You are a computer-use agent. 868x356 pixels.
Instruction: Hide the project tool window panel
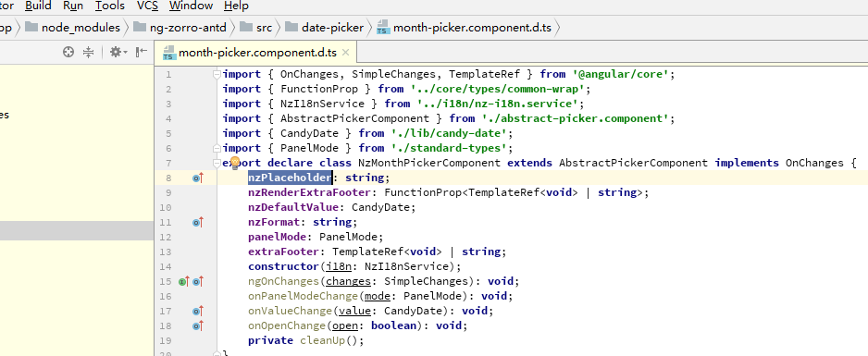(x=142, y=52)
